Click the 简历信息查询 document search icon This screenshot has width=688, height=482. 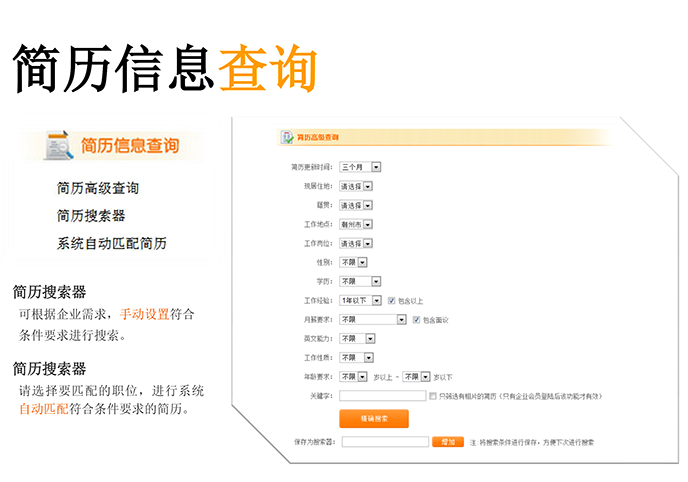tap(58, 146)
